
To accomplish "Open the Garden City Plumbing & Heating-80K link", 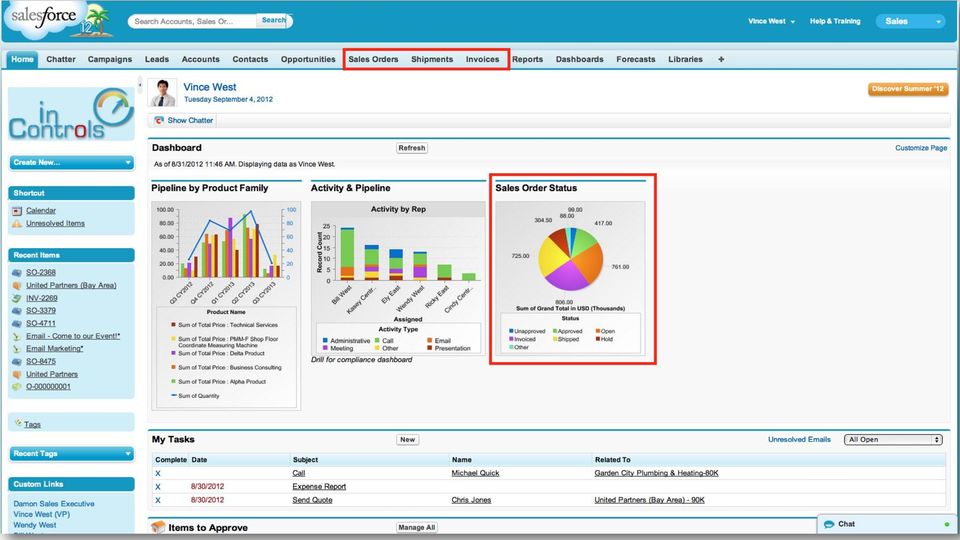I will [656, 473].
